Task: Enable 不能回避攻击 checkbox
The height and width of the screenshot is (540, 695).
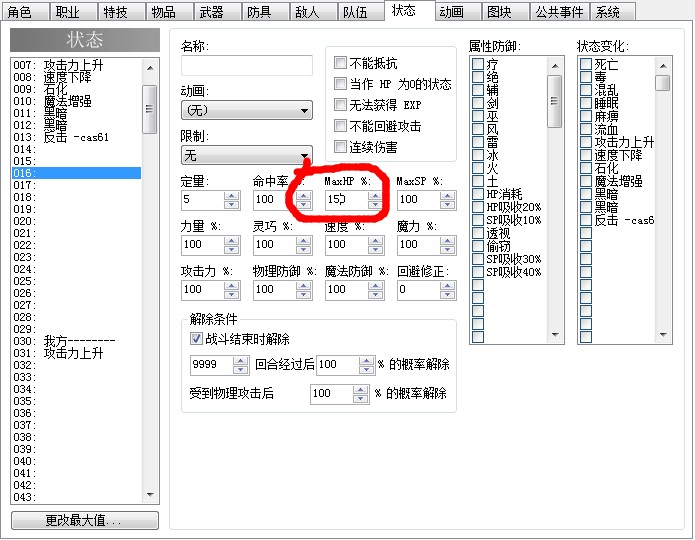Action: tap(340, 125)
